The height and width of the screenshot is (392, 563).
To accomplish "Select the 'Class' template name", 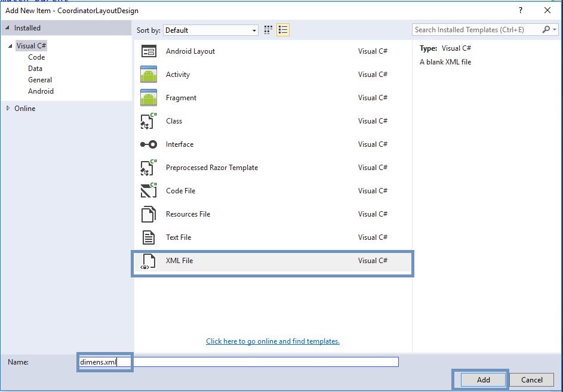I will pyautogui.click(x=174, y=121).
